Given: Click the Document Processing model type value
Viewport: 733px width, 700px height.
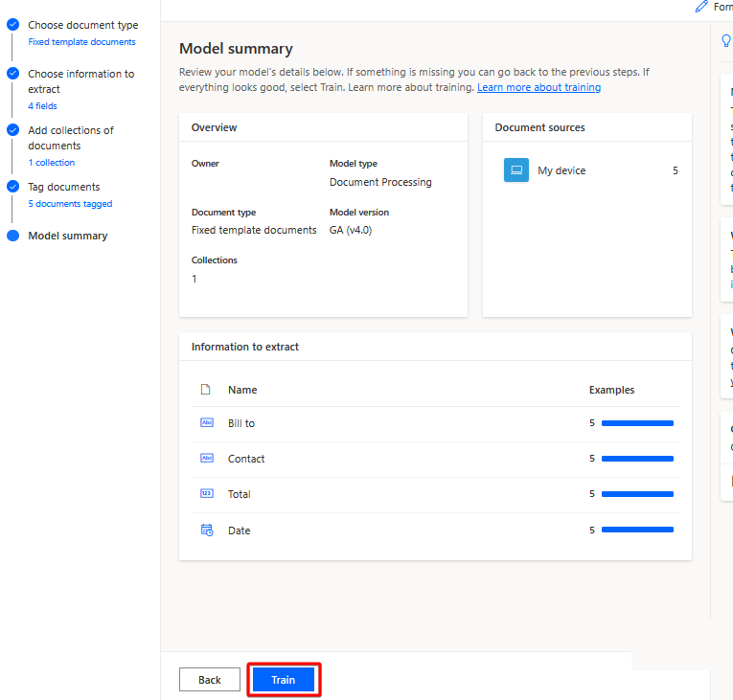Looking at the screenshot, I should click(380, 182).
